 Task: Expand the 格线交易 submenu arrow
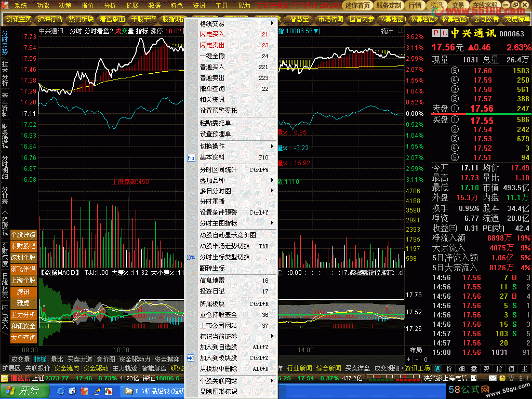click(x=272, y=23)
